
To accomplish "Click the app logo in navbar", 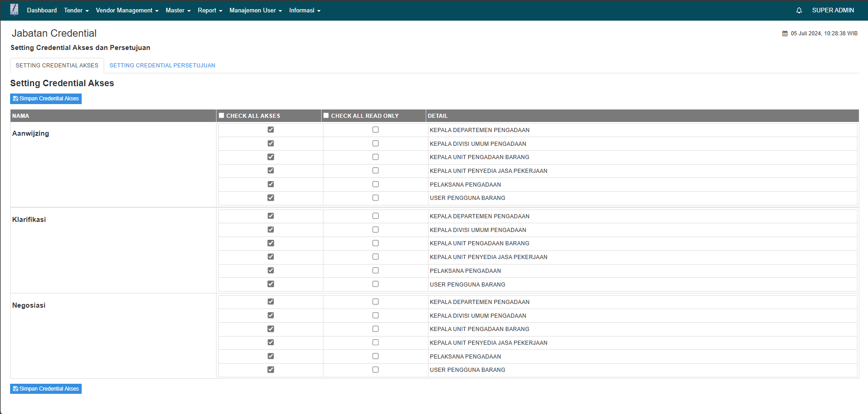I will coord(14,10).
